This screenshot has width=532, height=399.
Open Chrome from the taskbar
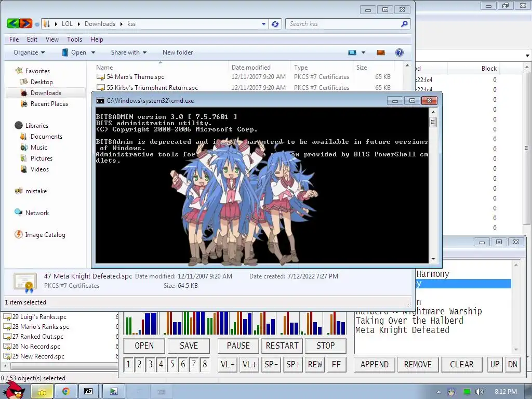(65, 391)
